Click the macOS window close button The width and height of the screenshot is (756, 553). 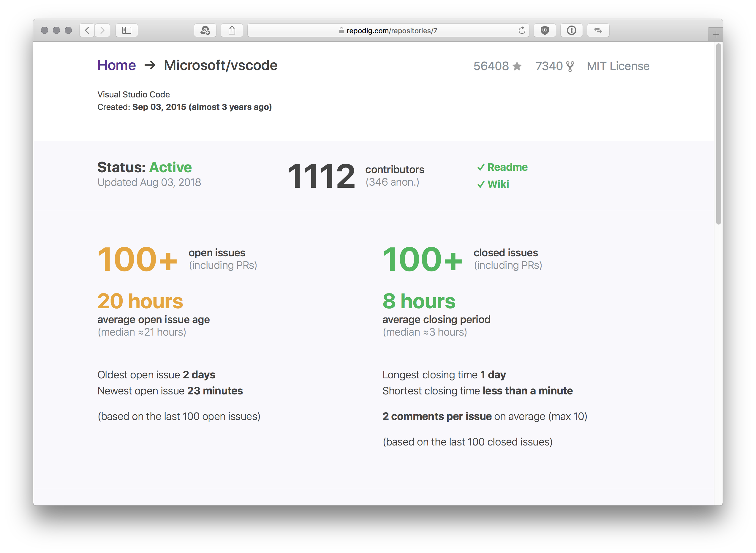coord(45,31)
